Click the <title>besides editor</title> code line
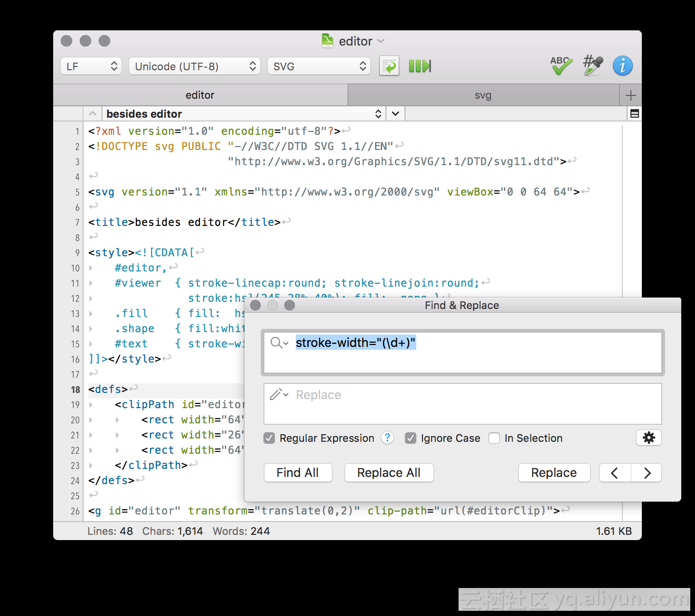The image size is (695, 616). [185, 222]
